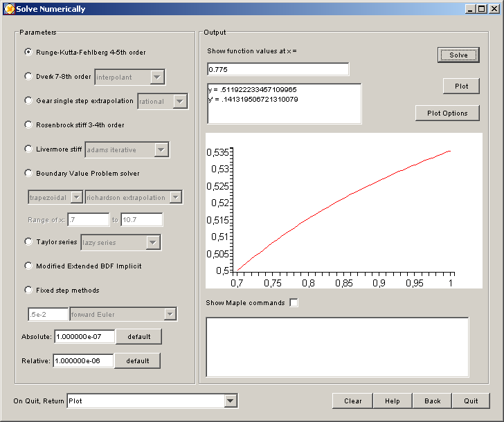Open the On Quit, Return dropdown
This screenshot has height=422, width=504.
[231, 401]
